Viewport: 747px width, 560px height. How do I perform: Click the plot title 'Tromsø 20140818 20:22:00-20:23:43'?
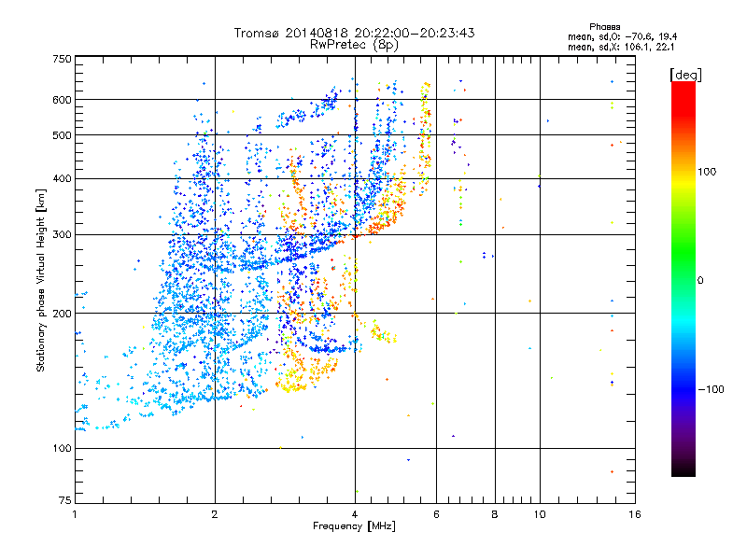point(354,33)
